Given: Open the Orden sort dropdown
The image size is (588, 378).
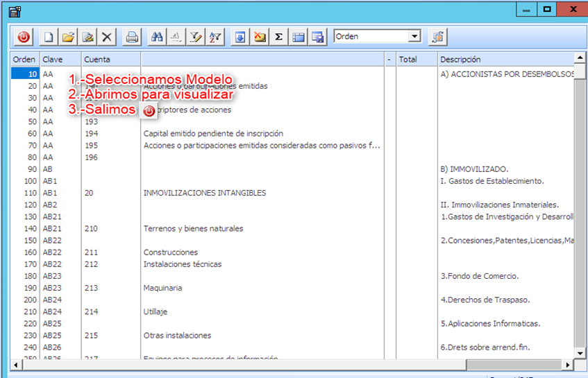Looking at the screenshot, I should point(414,36).
